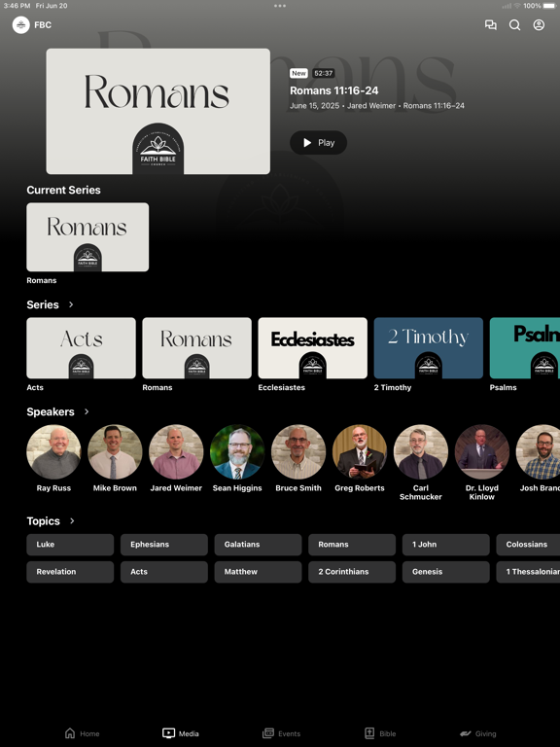Choose the Romans topic chip
Image resolution: width=560 pixels, height=747 pixels.
pos(352,545)
